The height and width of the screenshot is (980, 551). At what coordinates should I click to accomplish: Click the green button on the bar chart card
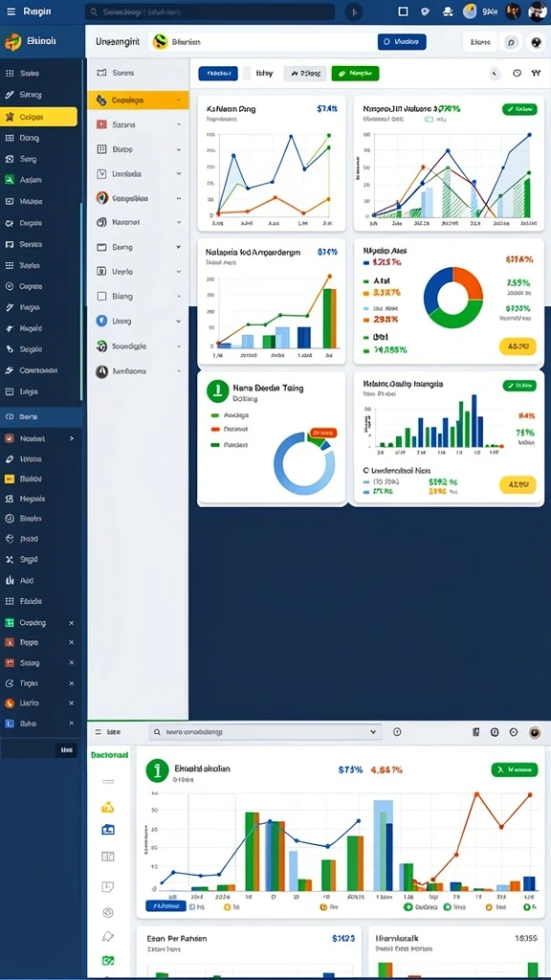pos(519,386)
